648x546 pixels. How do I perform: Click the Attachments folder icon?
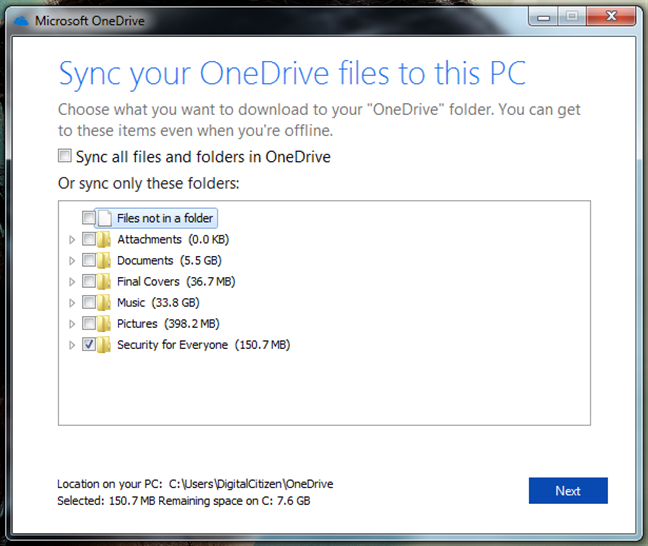coord(104,239)
